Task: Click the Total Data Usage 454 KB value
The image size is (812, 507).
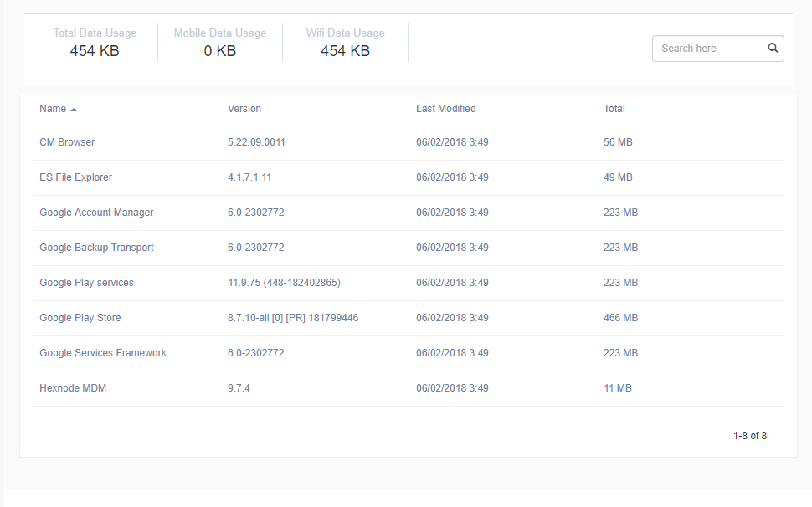Action: pyautogui.click(x=95, y=51)
